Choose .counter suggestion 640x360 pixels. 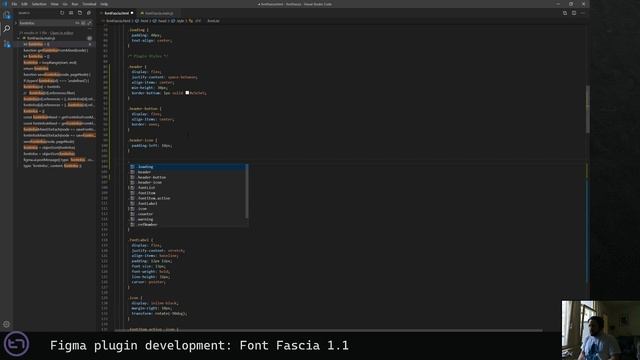pos(188,214)
